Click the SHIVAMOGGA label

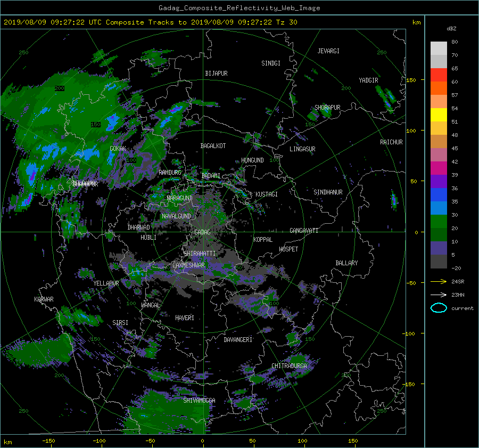coord(199,401)
